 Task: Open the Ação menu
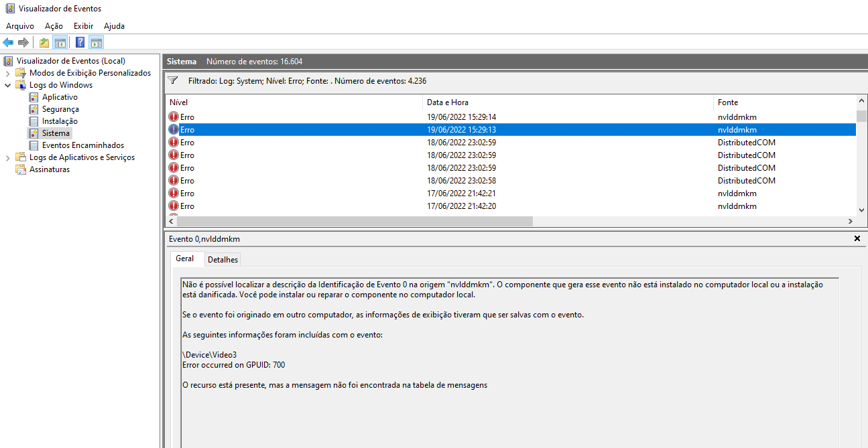pos(54,26)
